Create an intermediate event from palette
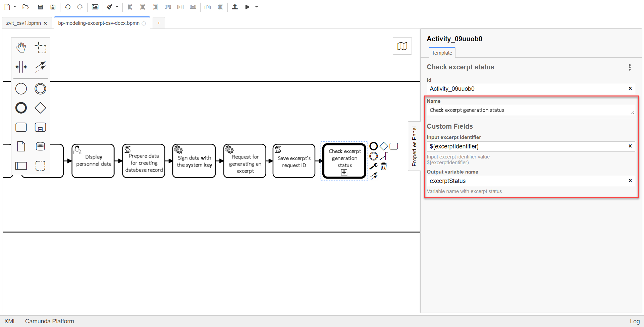 (x=40, y=89)
